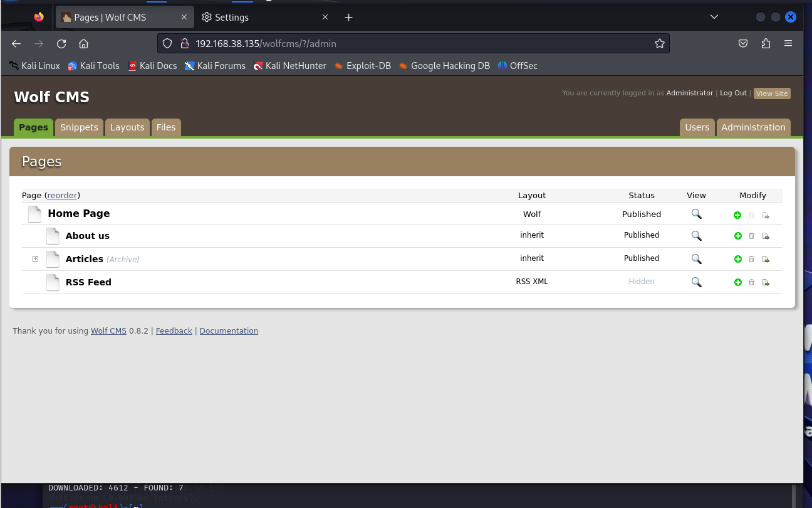The image size is (812, 508).
Task: Copy the Home Page entry
Action: coord(766,215)
